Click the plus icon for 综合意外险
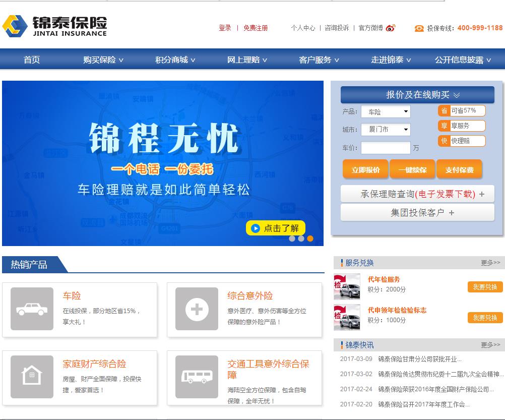Screen dimensions: 505x420 point(197,309)
